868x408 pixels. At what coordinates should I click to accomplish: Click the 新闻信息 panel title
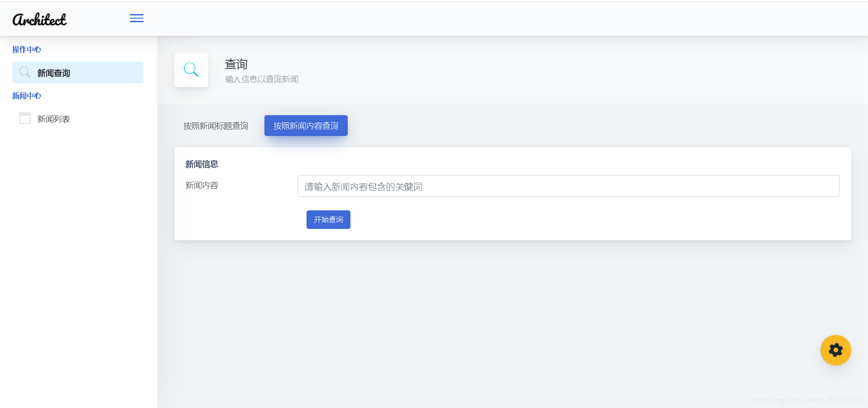(201, 164)
